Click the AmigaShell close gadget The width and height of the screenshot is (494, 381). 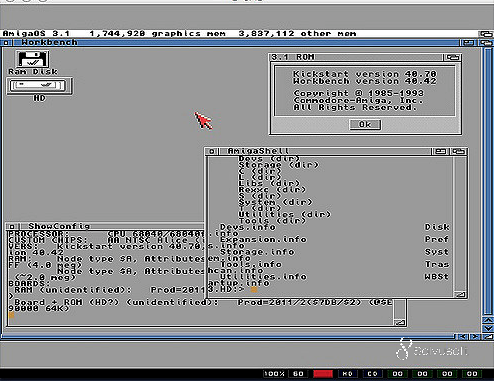point(212,151)
